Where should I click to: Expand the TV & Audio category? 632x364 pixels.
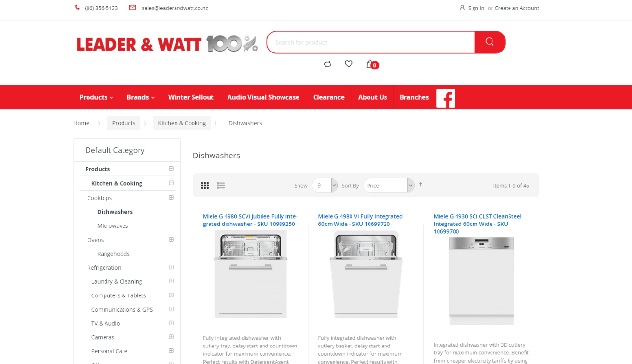171,323
